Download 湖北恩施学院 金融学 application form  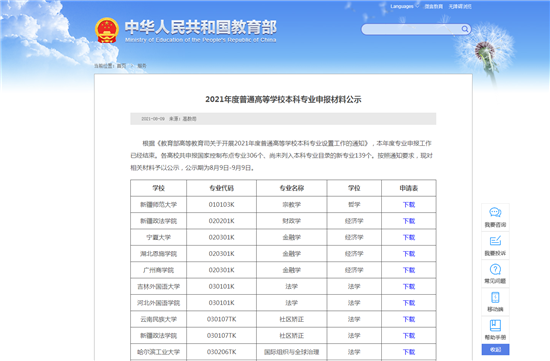coord(409,254)
